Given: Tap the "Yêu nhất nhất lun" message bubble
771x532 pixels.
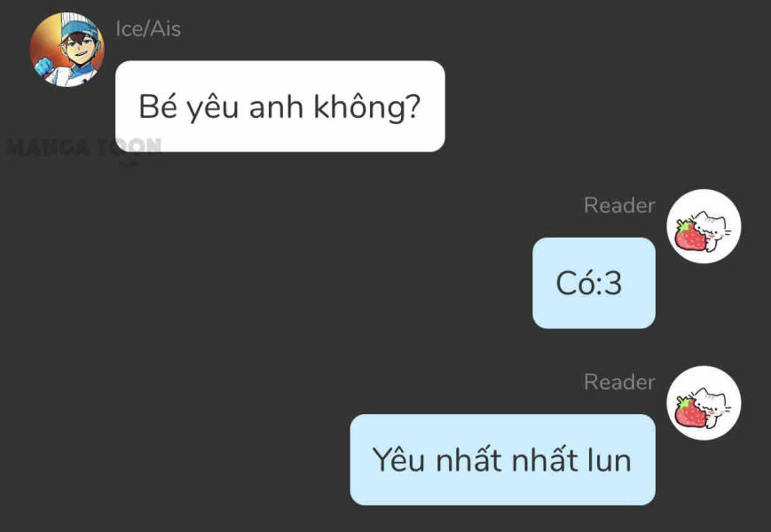Looking at the screenshot, I should 502,460.
